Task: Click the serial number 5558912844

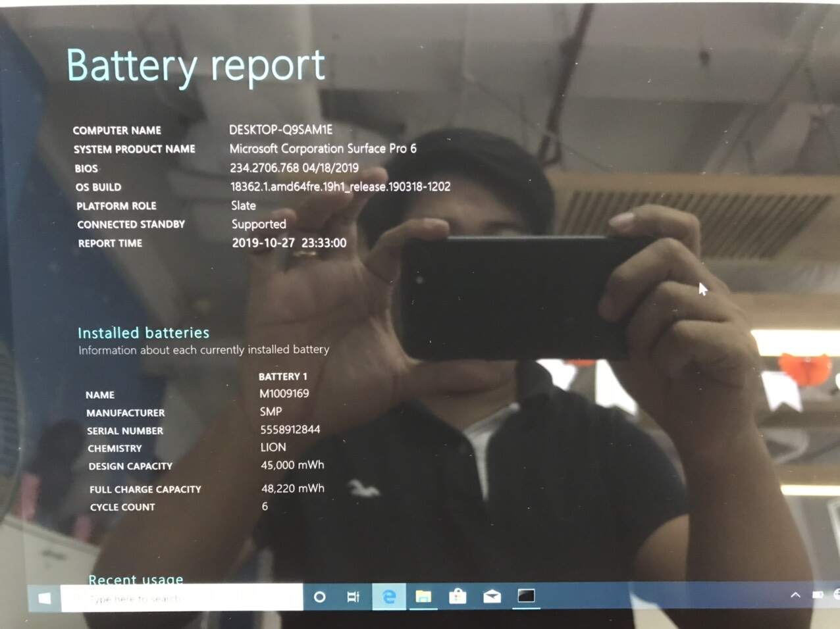Action: pyautogui.click(x=290, y=430)
